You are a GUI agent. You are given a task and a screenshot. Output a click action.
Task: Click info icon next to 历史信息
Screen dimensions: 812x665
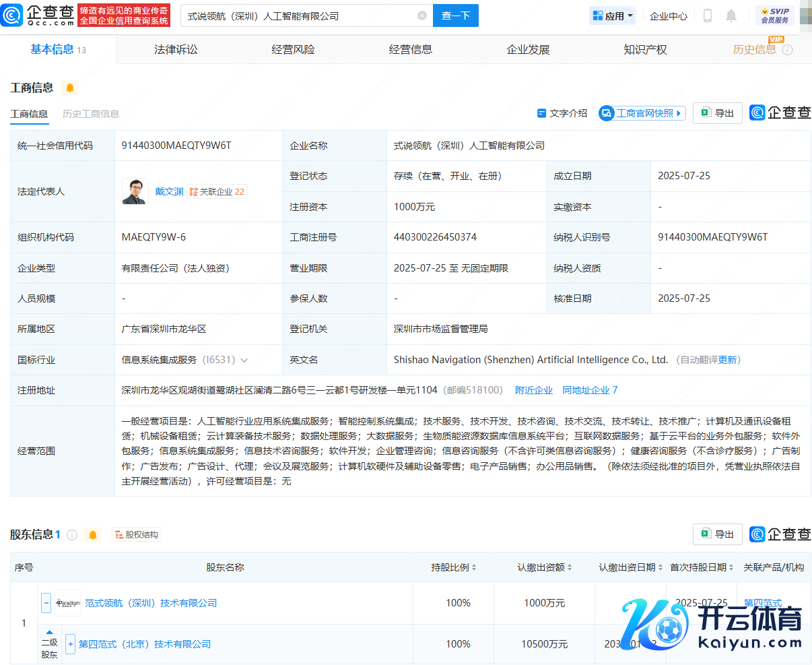[x=788, y=50]
